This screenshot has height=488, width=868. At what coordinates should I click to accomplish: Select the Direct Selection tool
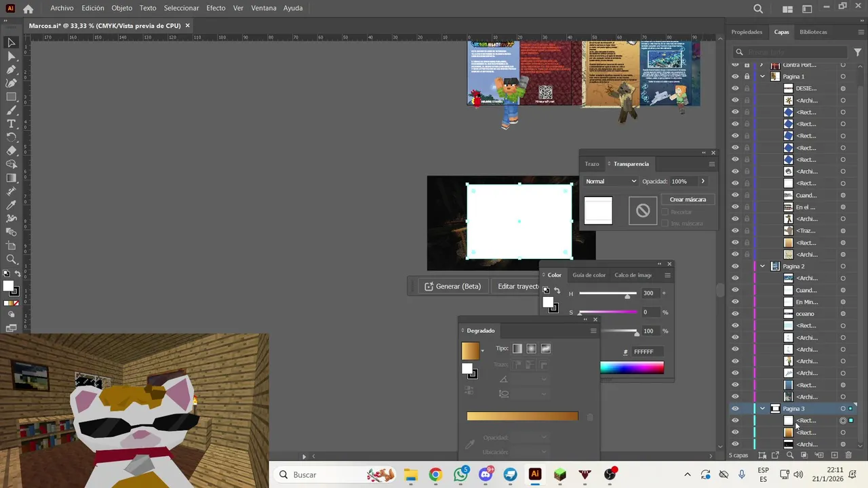coord(12,56)
